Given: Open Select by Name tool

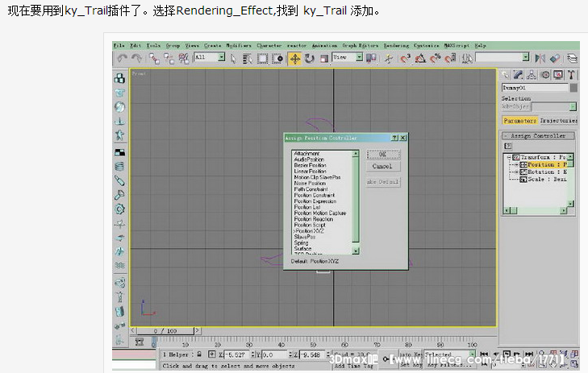Looking at the screenshot, I should pyautogui.click(x=247, y=59).
